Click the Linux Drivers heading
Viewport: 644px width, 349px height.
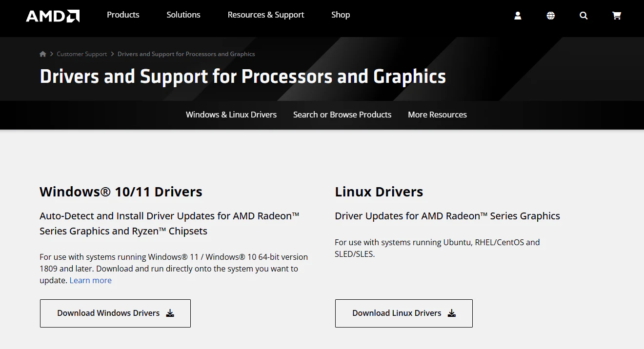(x=379, y=192)
